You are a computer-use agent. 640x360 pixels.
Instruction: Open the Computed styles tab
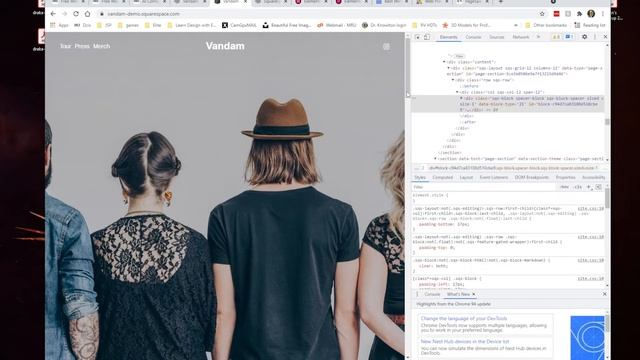pyautogui.click(x=442, y=178)
